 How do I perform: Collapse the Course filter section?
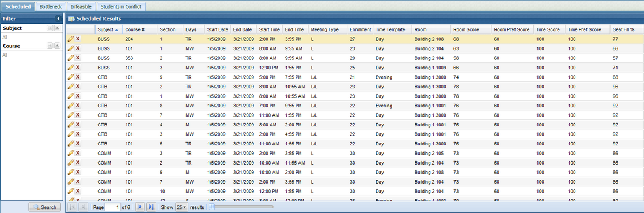tap(57, 46)
